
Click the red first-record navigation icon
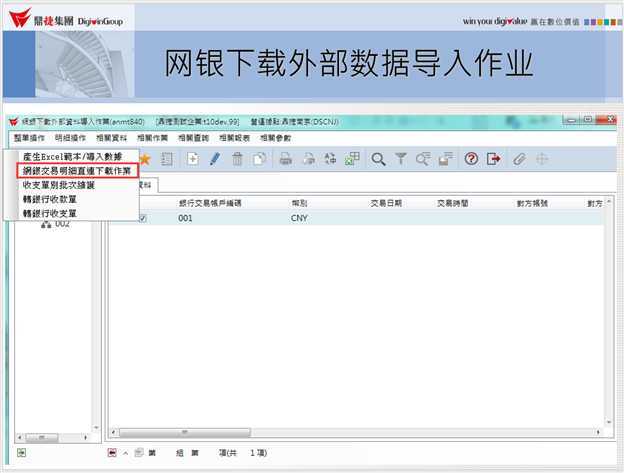pyautogui.click(x=112, y=453)
